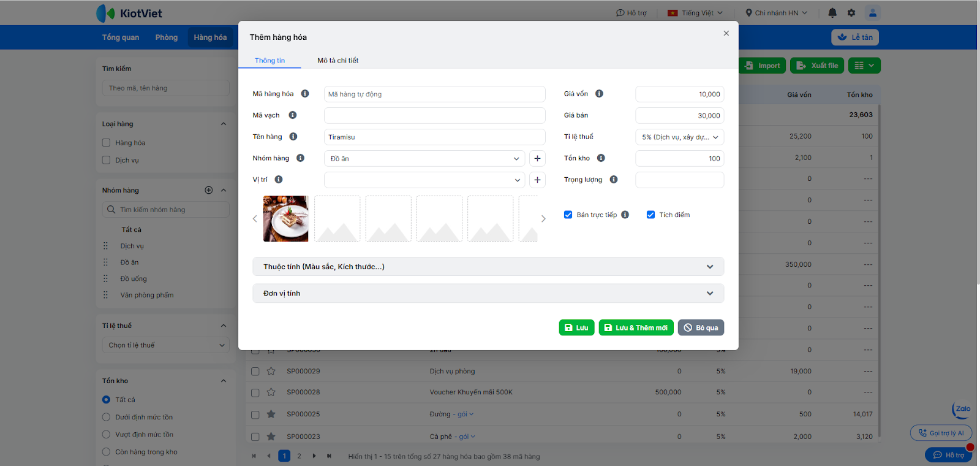The width and height of the screenshot is (980, 466).
Task: Show info tooltip for Bán trực tiếp
Action: click(x=625, y=215)
